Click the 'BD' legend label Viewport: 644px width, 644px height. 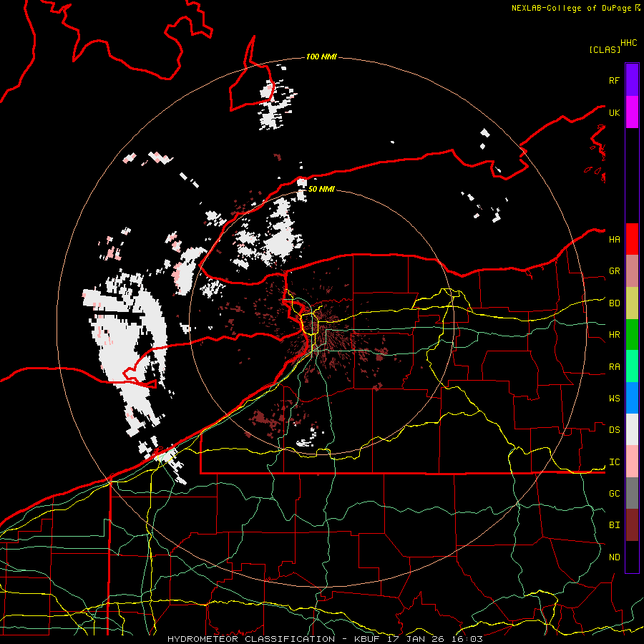[x=614, y=303]
